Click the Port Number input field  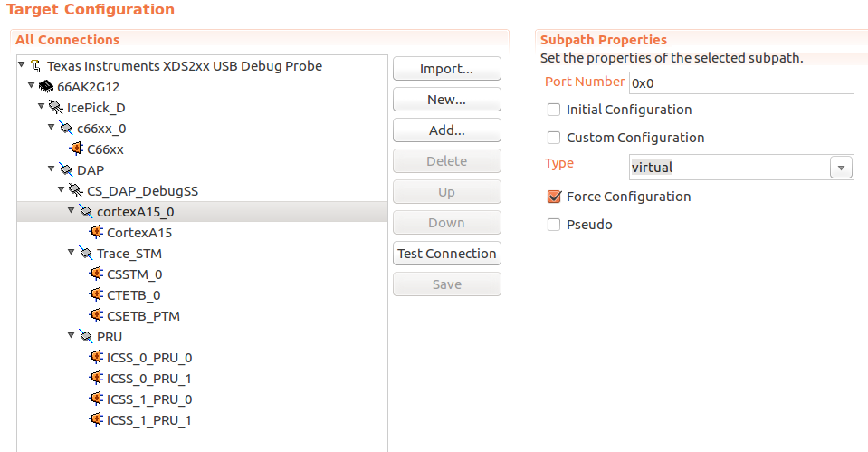[740, 82]
